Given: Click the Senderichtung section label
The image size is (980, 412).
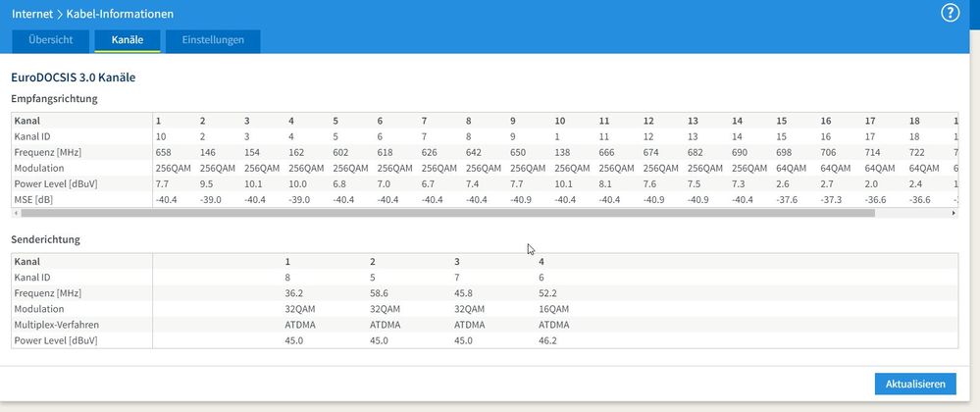Looking at the screenshot, I should [x=46, y=239].
